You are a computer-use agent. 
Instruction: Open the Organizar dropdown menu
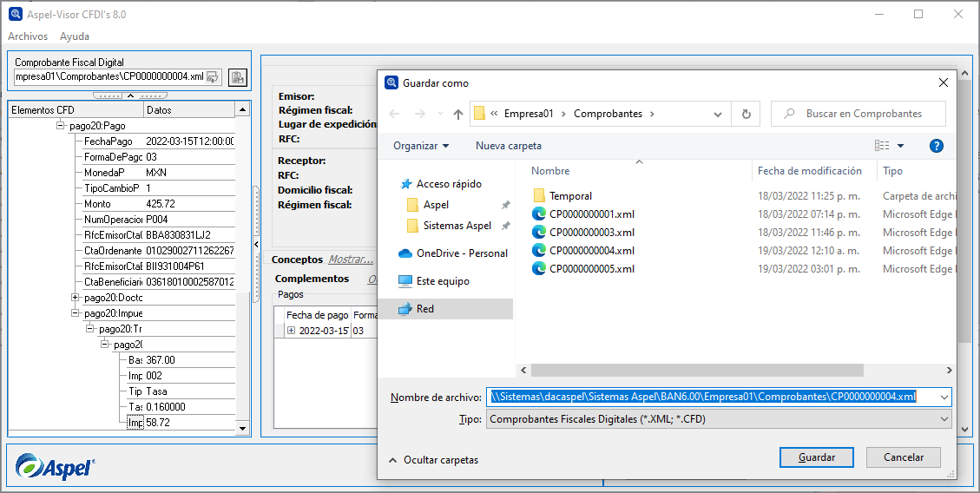[x=421, y=146]
